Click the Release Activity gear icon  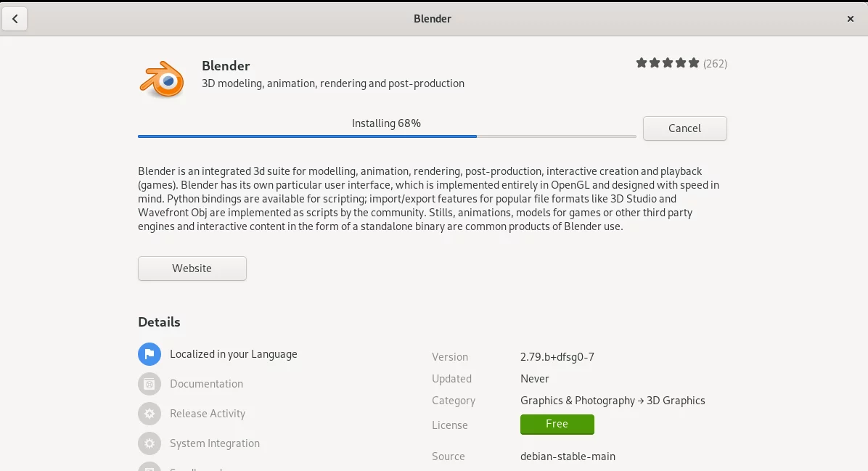150,414
